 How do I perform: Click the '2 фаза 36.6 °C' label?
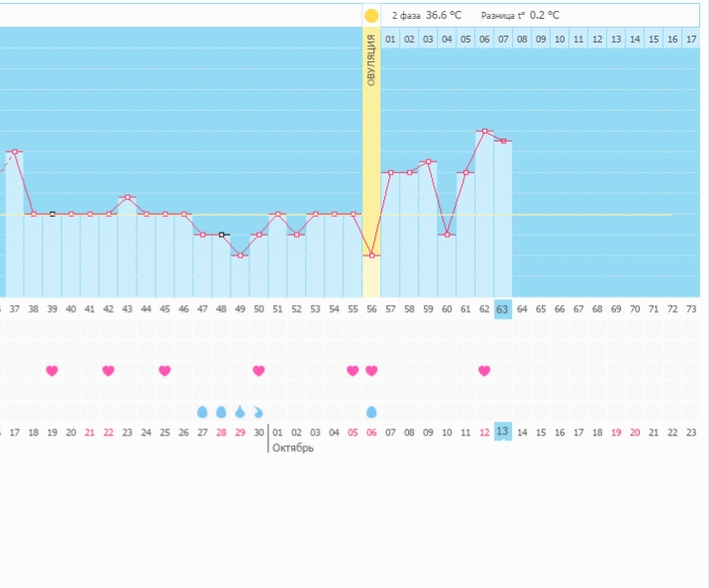tap(425, 16)
